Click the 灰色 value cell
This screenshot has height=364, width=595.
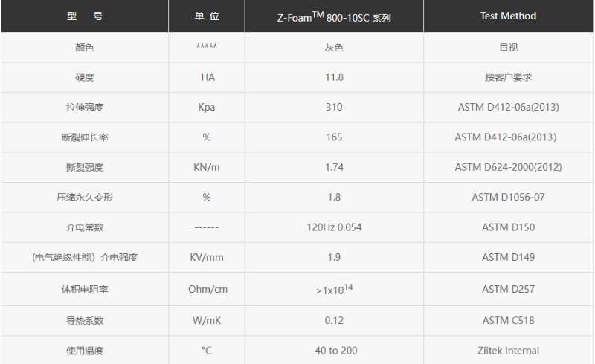coord(334,48)
